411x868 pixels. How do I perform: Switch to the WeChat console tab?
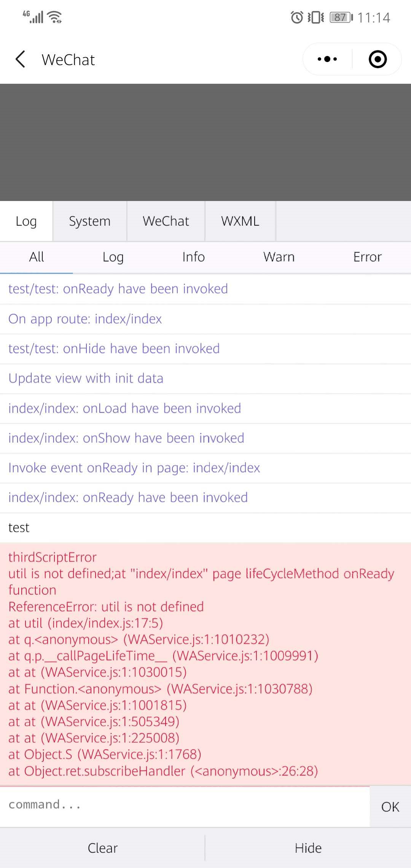pos(166,221)
